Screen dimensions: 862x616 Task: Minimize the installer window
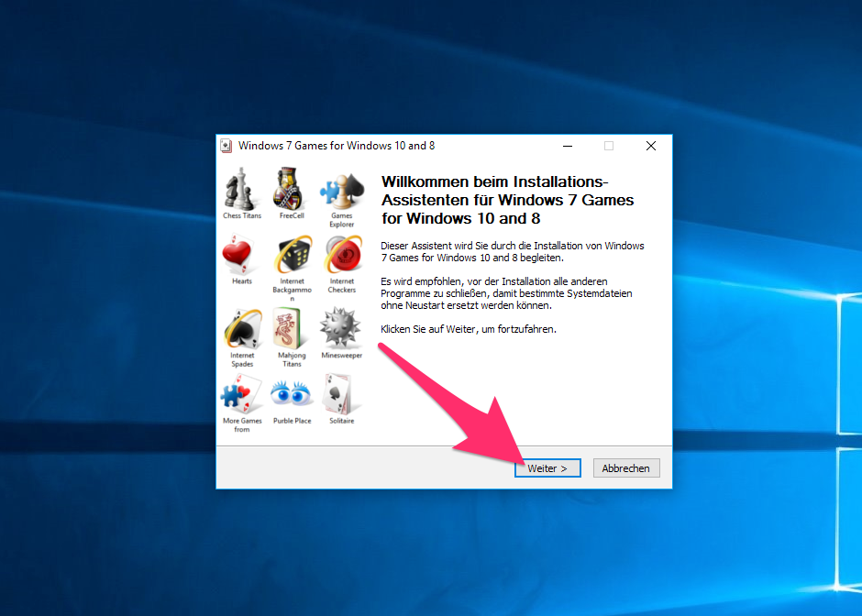[x=568, y=146]
